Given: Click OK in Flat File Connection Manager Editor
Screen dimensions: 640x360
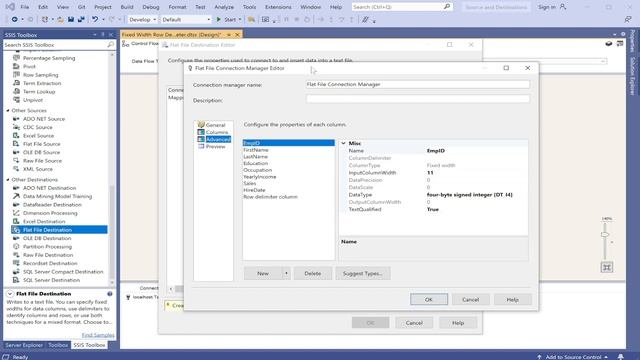Looking at the screenshot, I should [429, 299].
